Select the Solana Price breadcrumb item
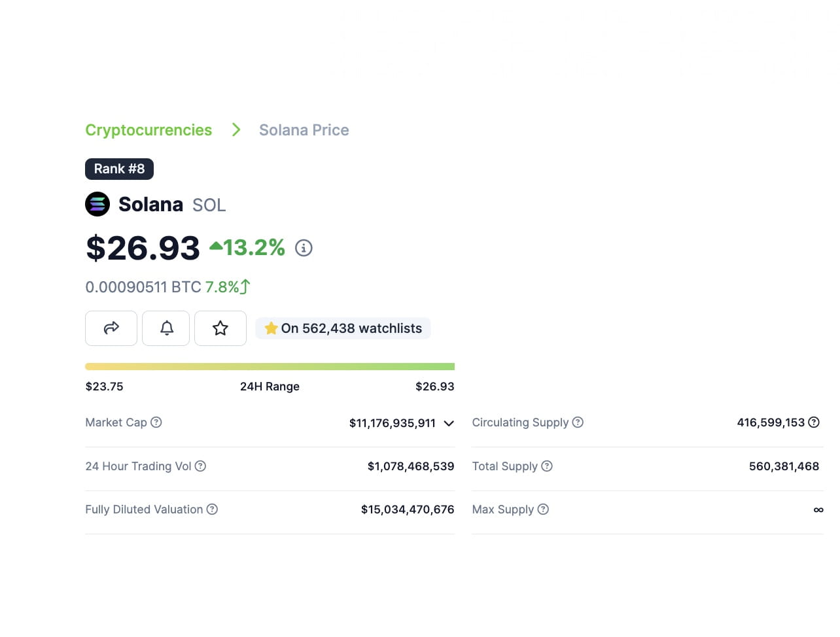The image size is (840, 637). [304, 129]
